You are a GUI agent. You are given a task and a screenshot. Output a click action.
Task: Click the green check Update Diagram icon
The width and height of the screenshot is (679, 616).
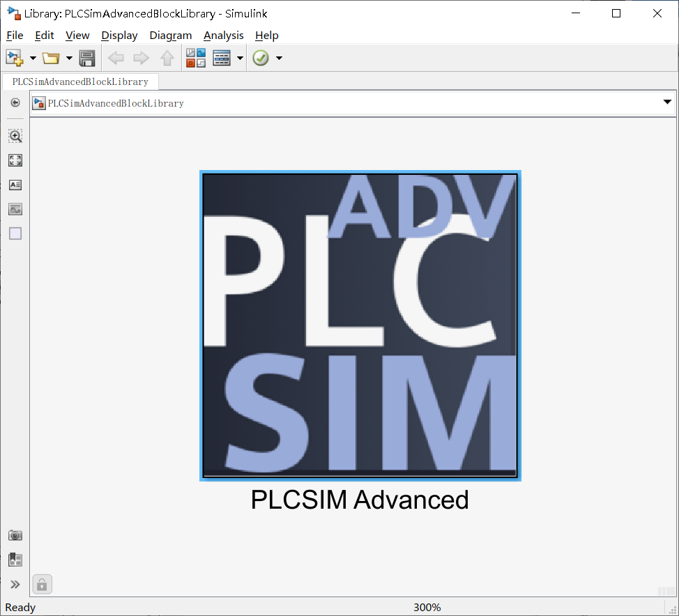tap(261, 58)
